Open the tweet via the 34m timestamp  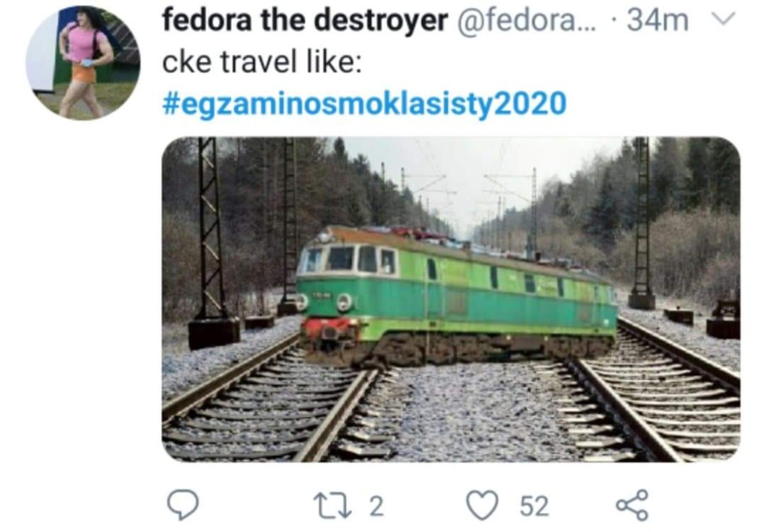(x=658, y=20)
